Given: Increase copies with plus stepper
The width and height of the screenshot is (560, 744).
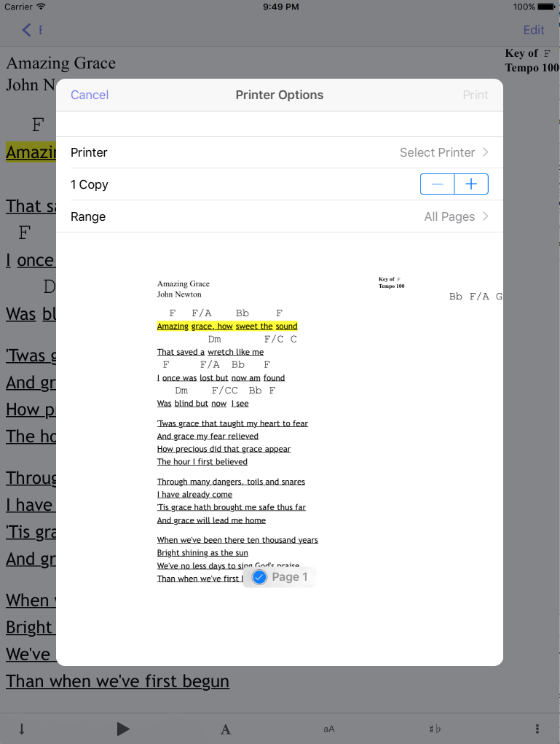Looking at the screenshot, I should pos(471,184).
